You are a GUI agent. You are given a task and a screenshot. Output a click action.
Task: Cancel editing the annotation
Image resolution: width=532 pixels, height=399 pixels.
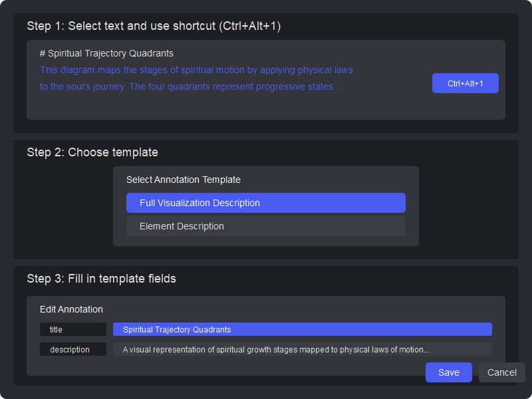pyautogui.click(x=502, y=372)
